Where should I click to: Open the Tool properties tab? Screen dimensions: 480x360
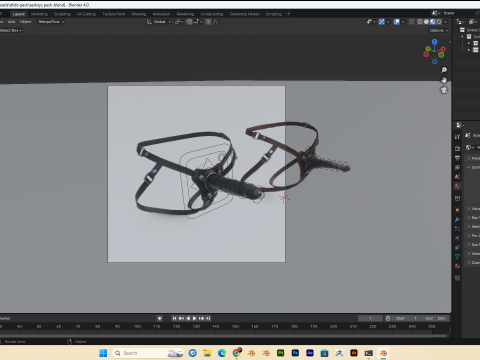457,136
